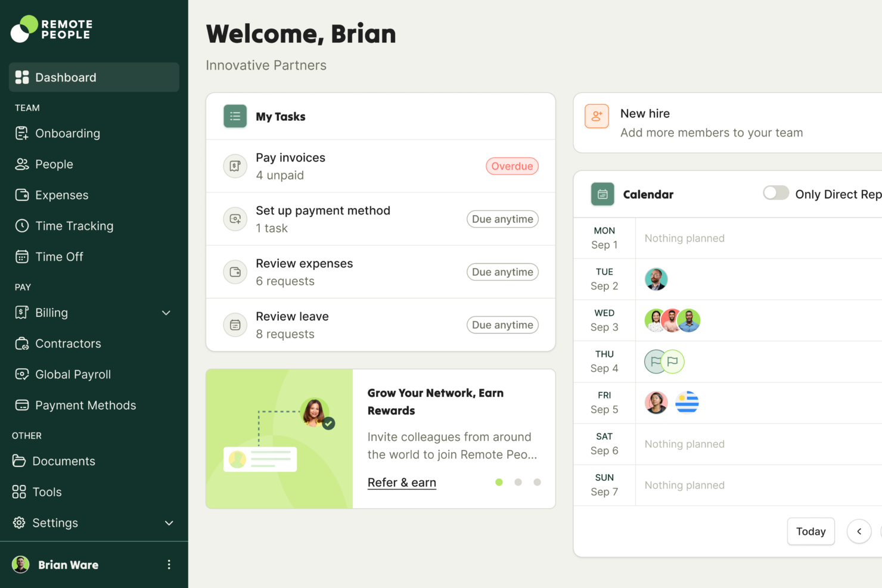
Task: Toggle the Only Direct Reports switch
Action: 776,193
